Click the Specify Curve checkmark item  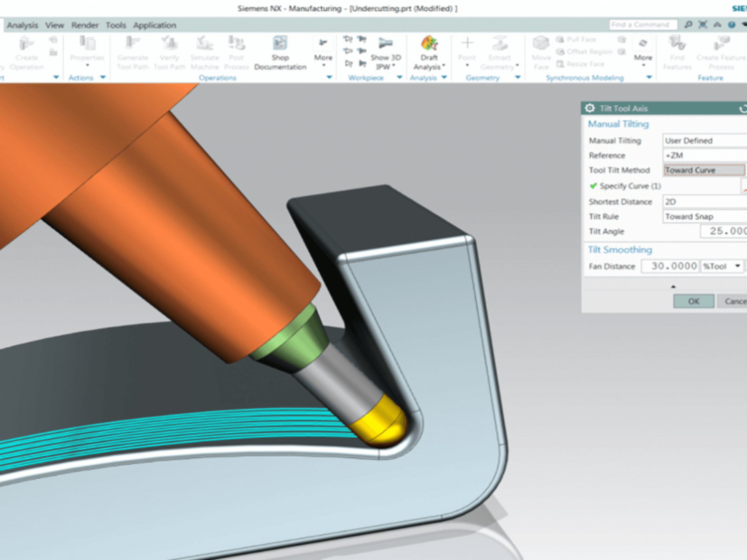coord(625,186)
